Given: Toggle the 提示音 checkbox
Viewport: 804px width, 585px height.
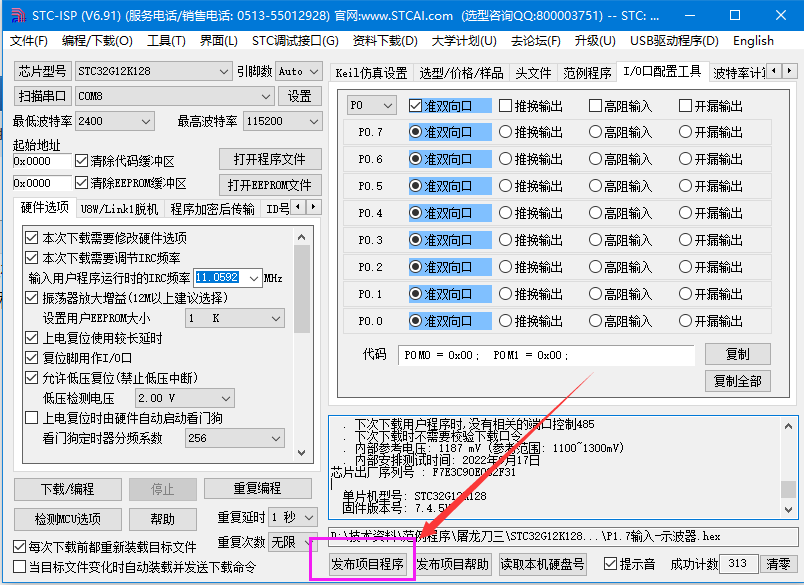Looking at the screenshot, I should 610,564.
